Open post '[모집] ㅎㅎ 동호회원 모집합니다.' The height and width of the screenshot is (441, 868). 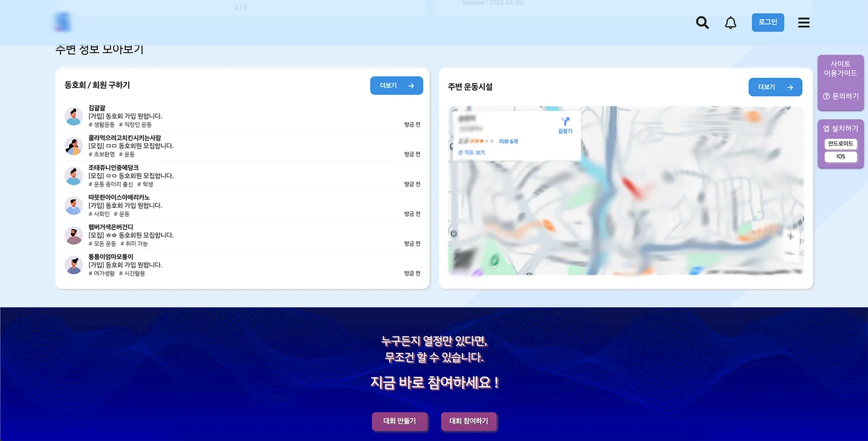131,235
